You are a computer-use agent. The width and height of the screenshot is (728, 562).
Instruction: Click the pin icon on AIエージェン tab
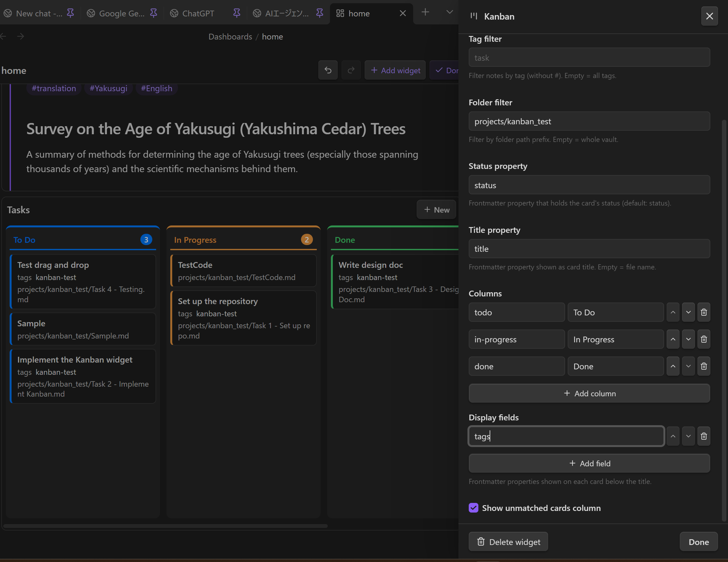(320, 13)
